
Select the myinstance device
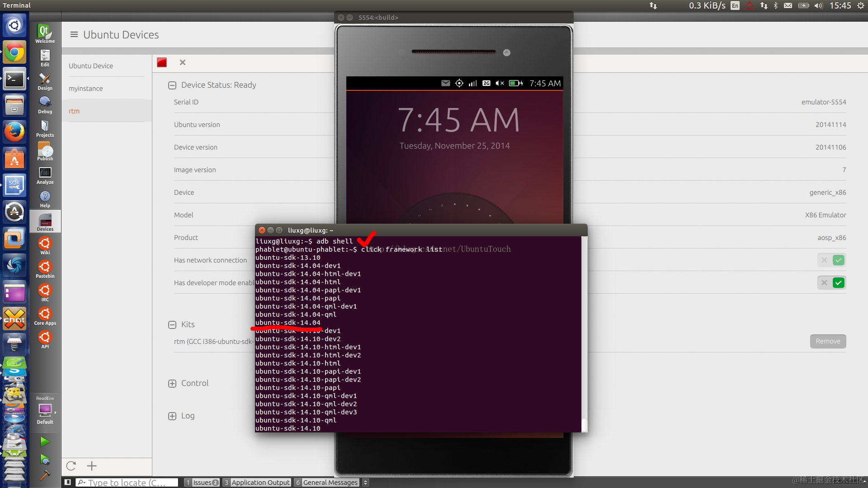86,89
